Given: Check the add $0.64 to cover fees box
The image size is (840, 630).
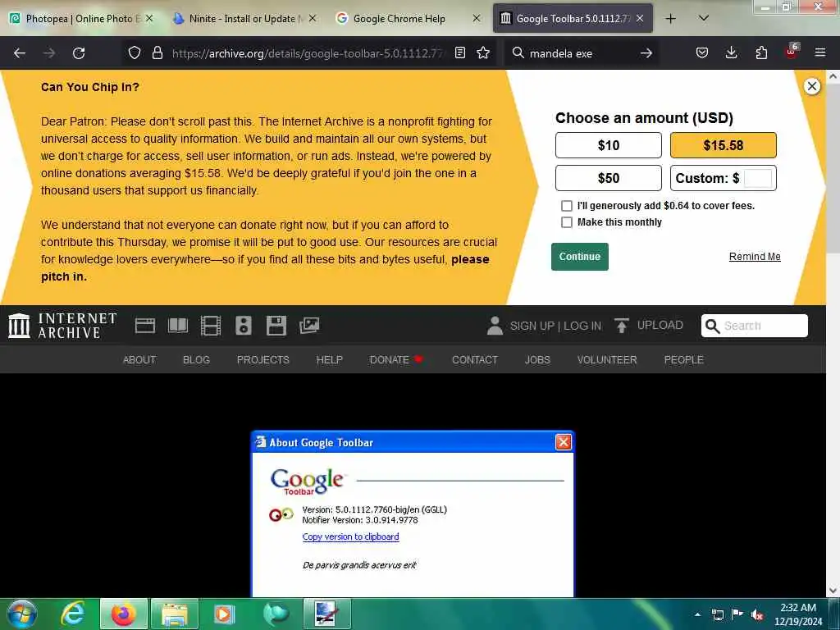Looking at the screenshot, I should tap(566, 206).
